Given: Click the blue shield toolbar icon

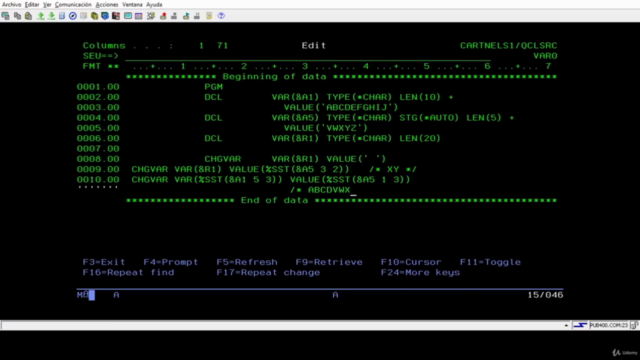Looking at the screenshot, I should pyautogui.click(x=105, y=16).
